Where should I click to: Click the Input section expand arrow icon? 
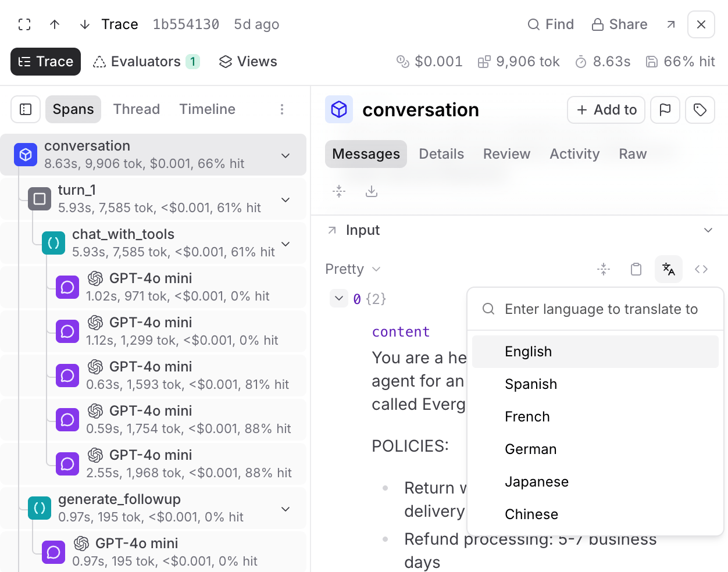332,230
